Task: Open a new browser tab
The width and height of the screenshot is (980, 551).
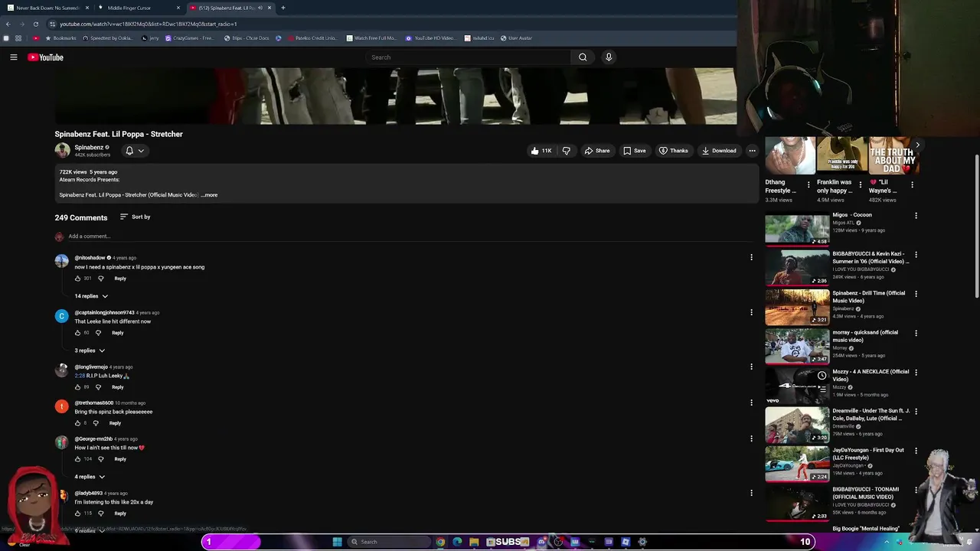Action: [x=283, y=8]
